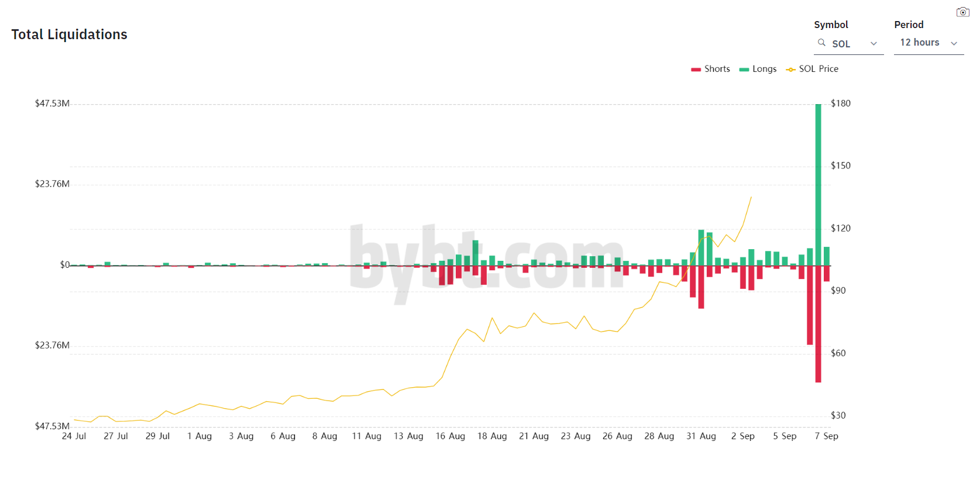Click the top $47.53M axis label

tap(52, 104)
